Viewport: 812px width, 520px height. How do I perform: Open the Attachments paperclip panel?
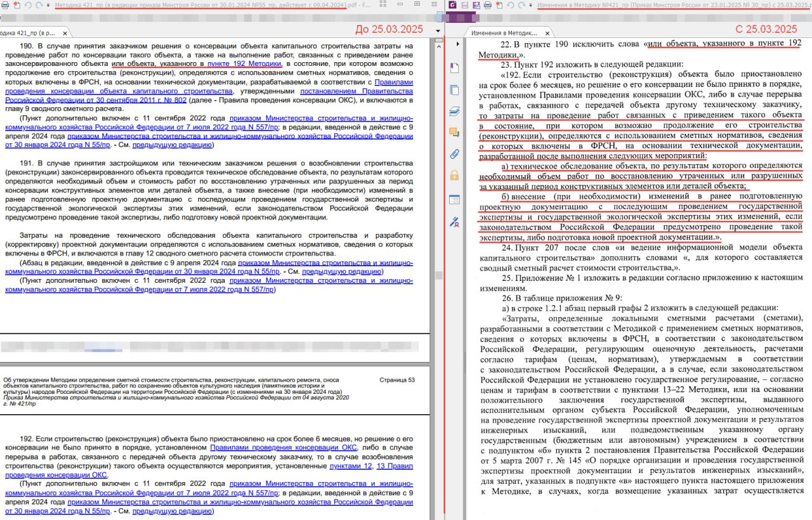point(454,153)
